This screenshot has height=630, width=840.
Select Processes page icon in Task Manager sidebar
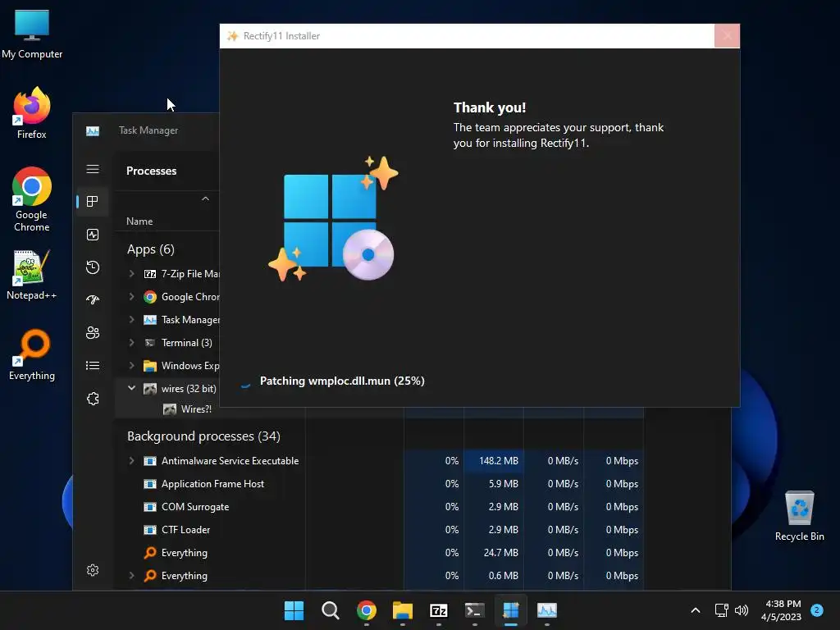tap(93, 202)
